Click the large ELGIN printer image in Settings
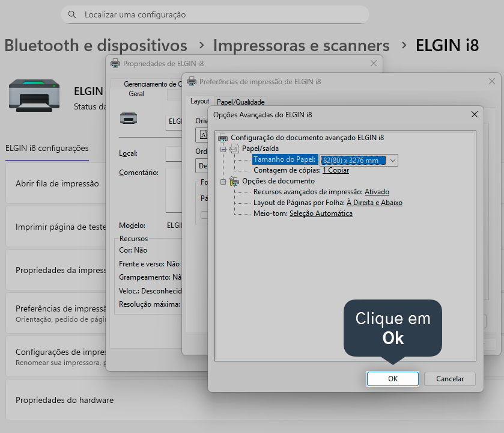 (34, 96)
